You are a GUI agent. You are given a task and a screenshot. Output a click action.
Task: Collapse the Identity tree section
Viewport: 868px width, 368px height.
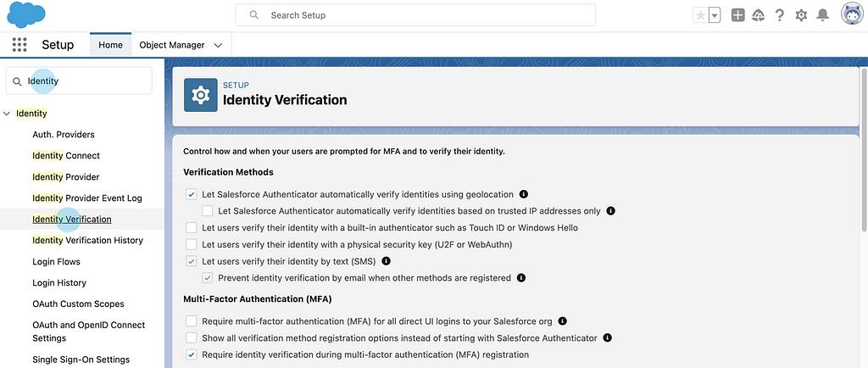click(8, 114)
